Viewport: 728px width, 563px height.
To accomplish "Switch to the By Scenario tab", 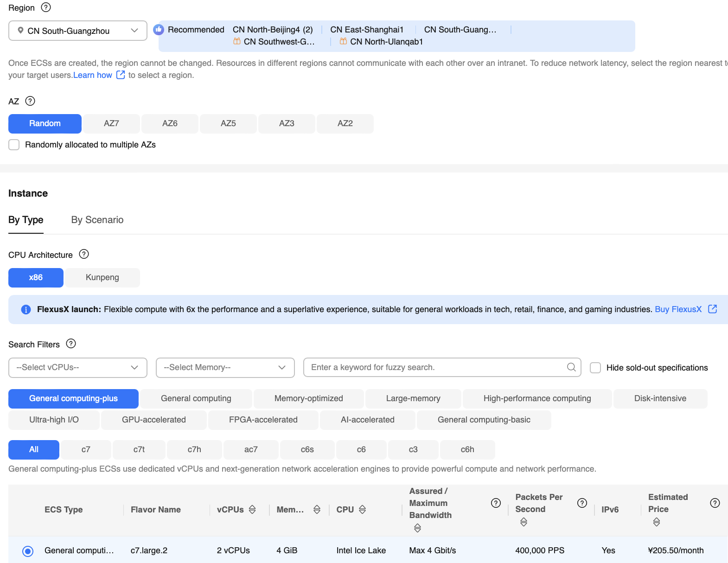I will point(97,220).
